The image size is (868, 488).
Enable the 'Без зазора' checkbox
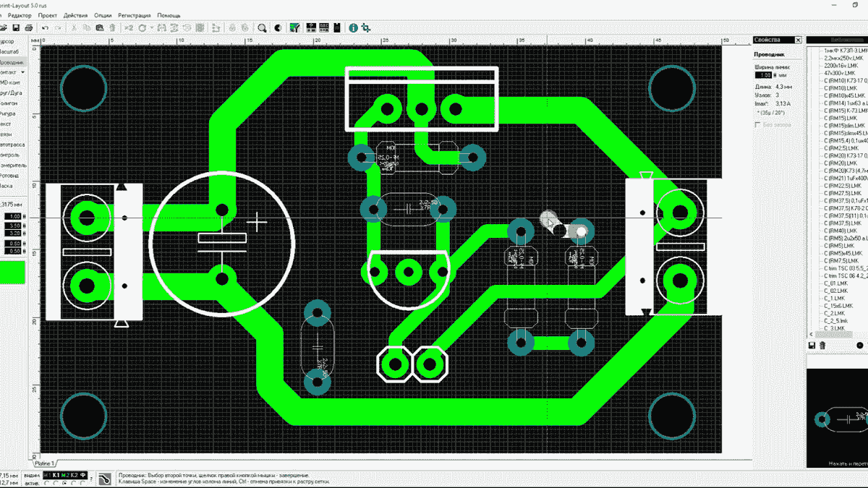click(x=758, y=124)
